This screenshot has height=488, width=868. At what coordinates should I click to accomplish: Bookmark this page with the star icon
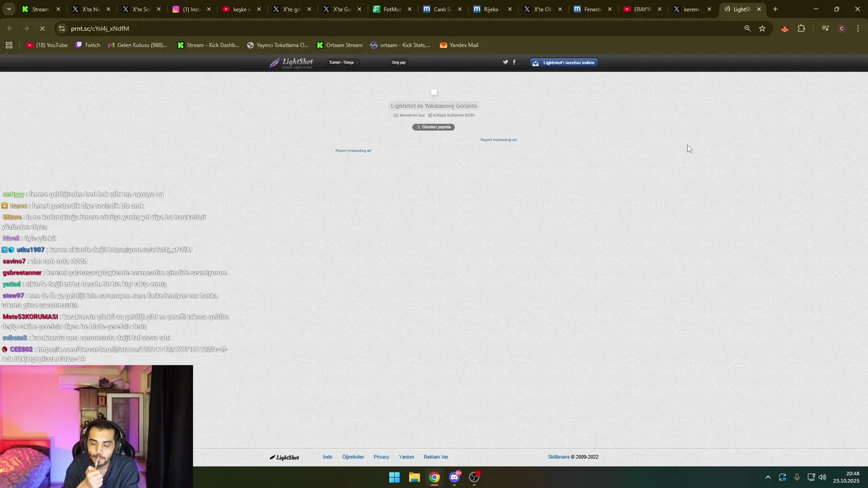click(762, 28)
